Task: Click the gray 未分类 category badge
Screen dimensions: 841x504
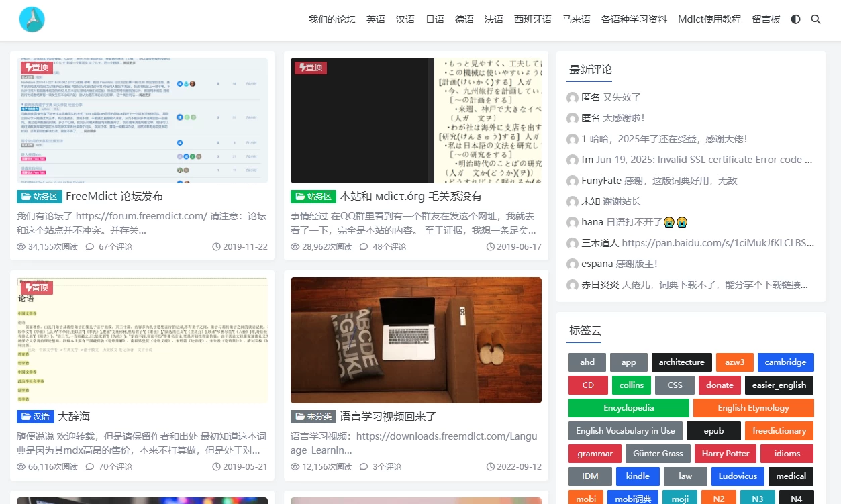Action: click(x=313, y=417)
